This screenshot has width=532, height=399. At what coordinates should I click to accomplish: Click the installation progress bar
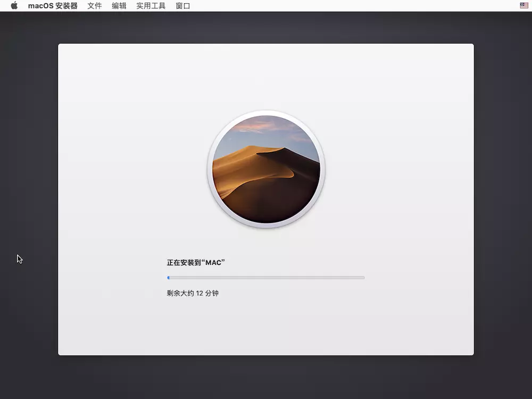coord(266,278)
